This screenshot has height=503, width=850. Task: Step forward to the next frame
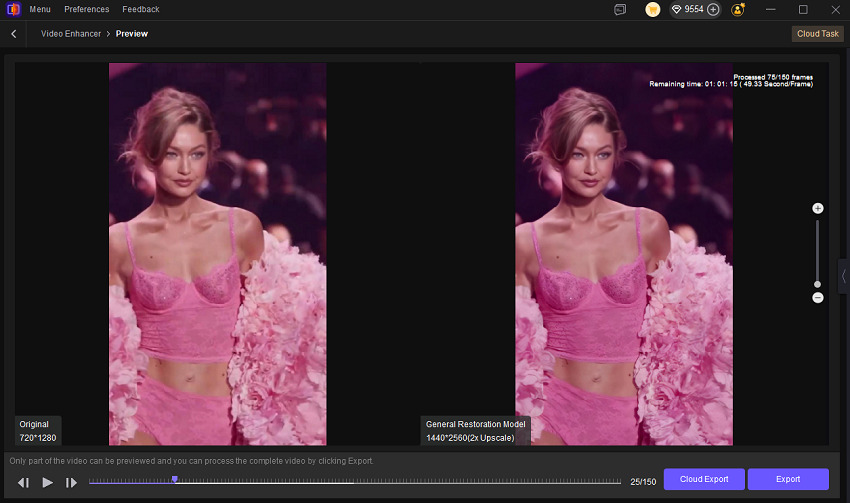(71, 482)
